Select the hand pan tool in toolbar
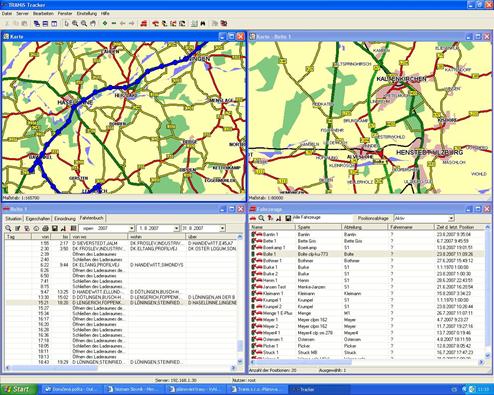This screenshot has width=494, height=395. click(x=93, y=23)
